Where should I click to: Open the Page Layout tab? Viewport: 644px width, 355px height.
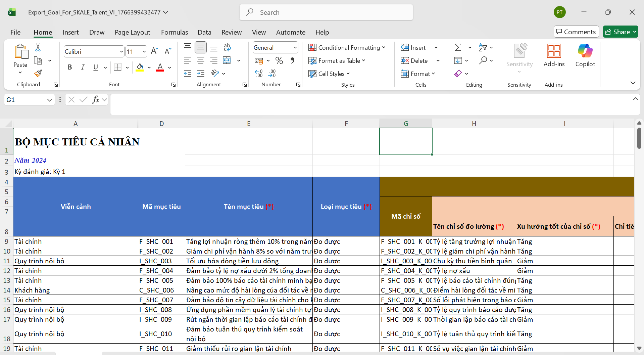coord(132,32)
